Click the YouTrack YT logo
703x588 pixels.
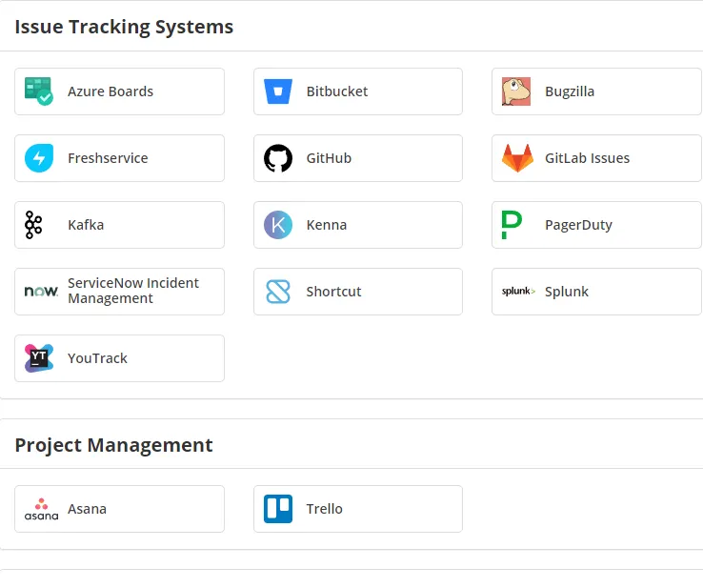pyautogui.click(x=39, y=358)
